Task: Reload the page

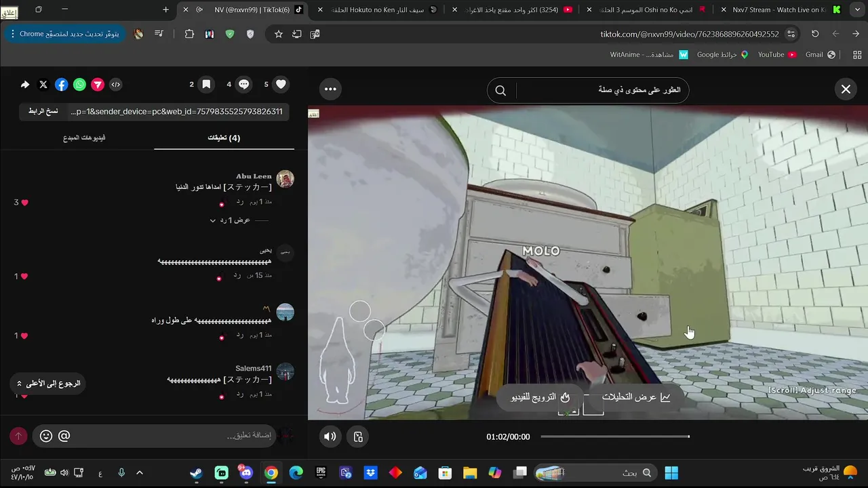Action: tap(815, 34)
